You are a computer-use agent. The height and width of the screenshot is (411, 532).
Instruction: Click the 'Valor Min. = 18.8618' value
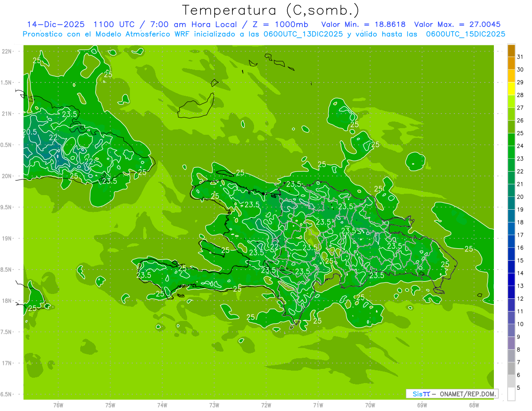coord(364,24)
